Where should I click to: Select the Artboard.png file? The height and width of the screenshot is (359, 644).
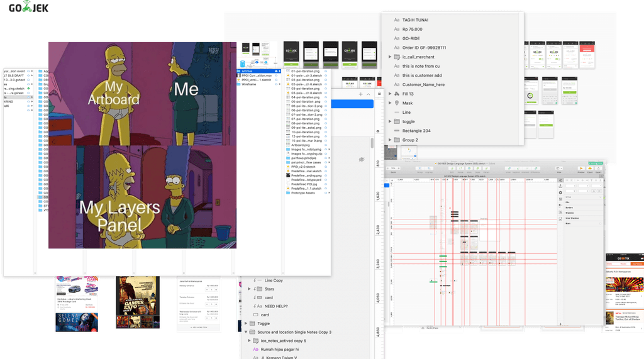(300, 145)
